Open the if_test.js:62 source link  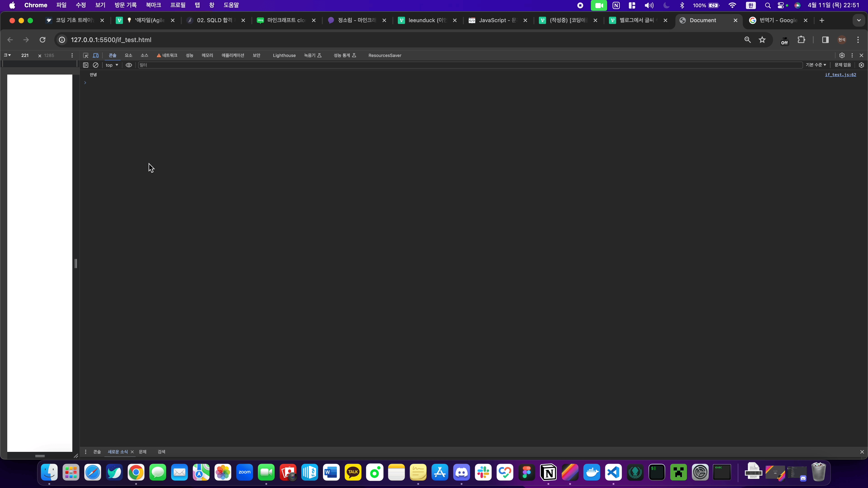tap(840, 75)
